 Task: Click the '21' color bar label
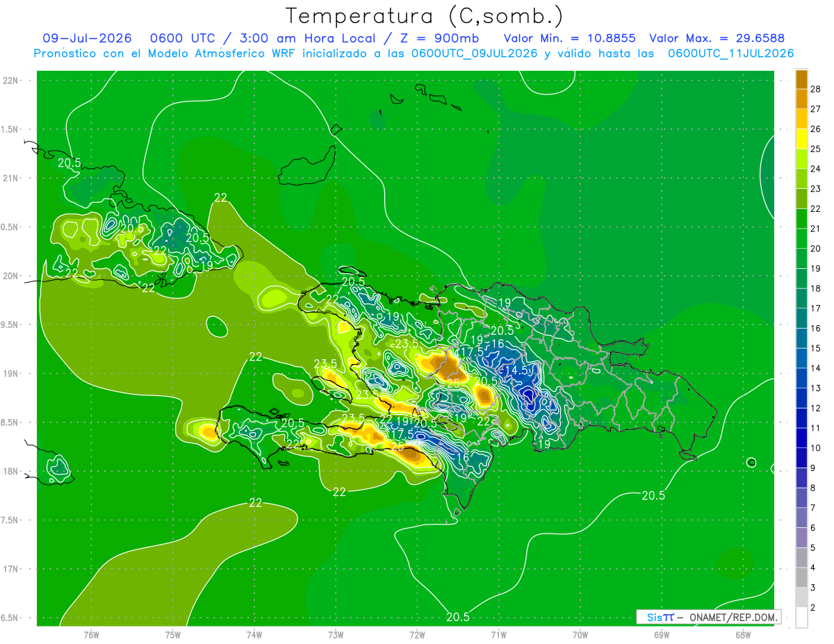coord(815,229)
